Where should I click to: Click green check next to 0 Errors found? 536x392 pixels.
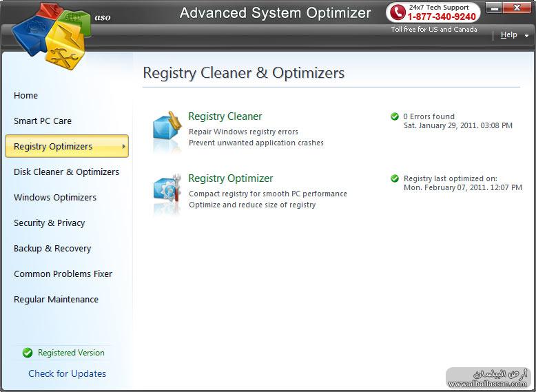pyautogui.click(x=395, y=116)
